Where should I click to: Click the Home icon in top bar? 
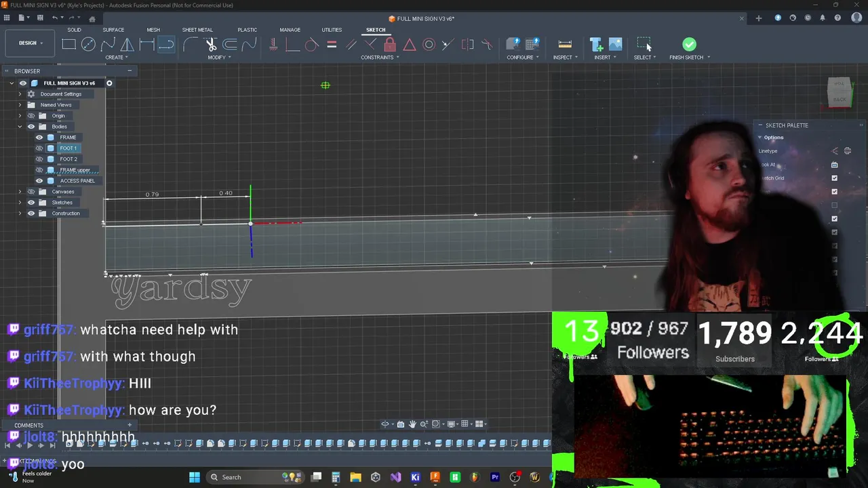coord(92,18)
